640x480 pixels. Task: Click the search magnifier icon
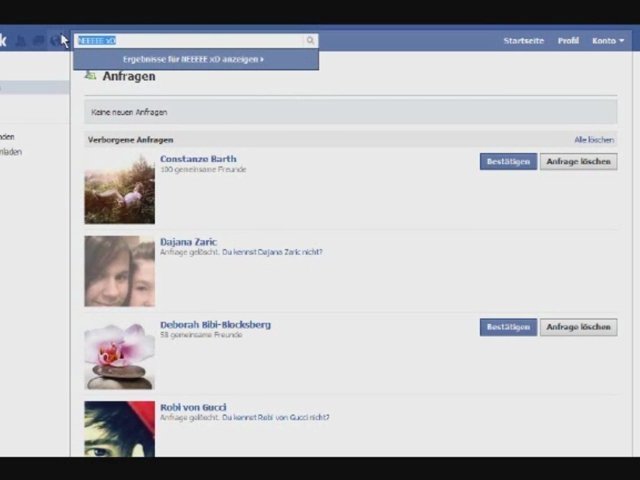[311, 41]
